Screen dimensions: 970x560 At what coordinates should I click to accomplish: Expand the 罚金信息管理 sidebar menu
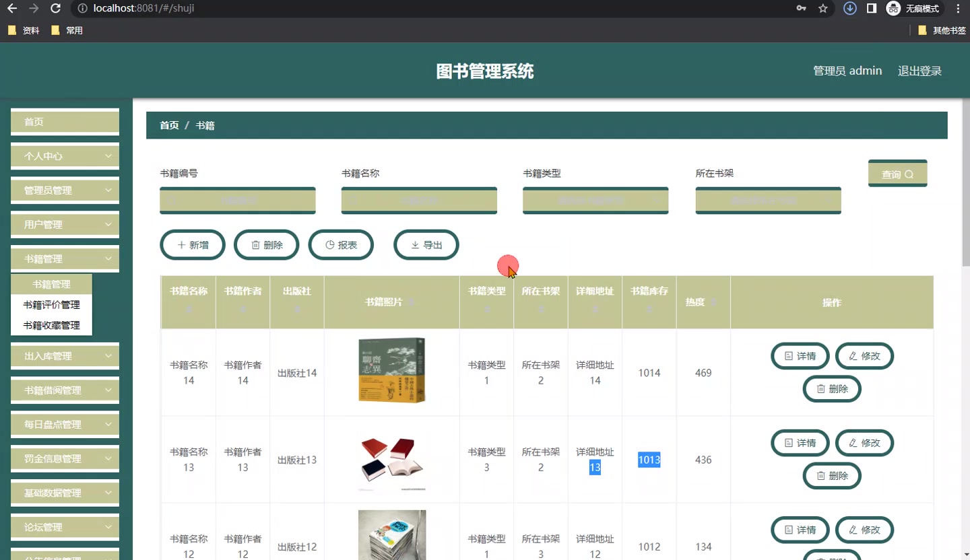point(65,458)
